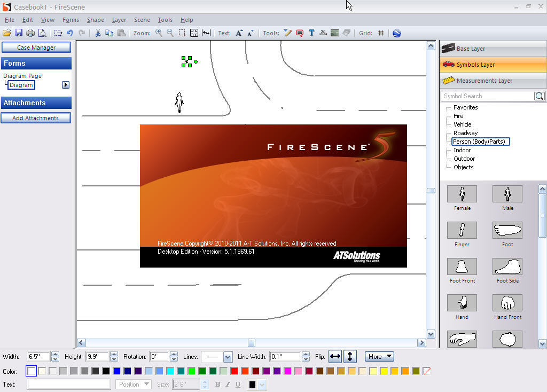
Task: Redo the last undone action
Action: (82, 33)
